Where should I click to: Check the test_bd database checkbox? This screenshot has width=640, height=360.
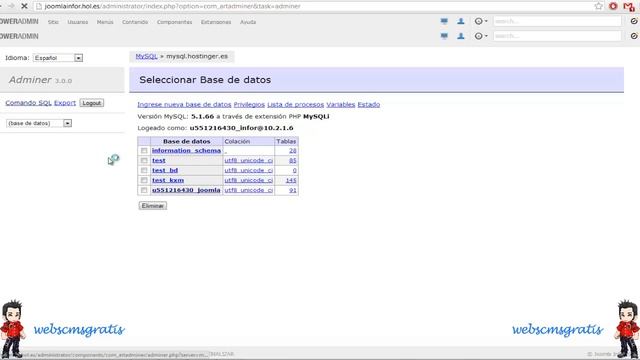[144, 170]
